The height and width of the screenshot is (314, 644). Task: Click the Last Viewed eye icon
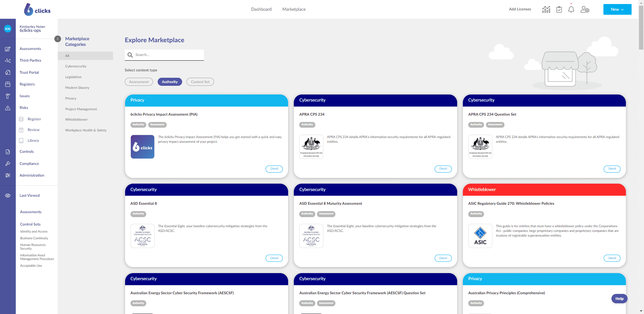coord(8,195)
